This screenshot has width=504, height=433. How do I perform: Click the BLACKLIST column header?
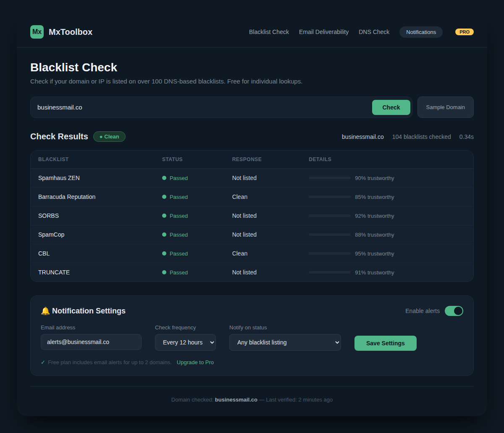pos(53,159)
